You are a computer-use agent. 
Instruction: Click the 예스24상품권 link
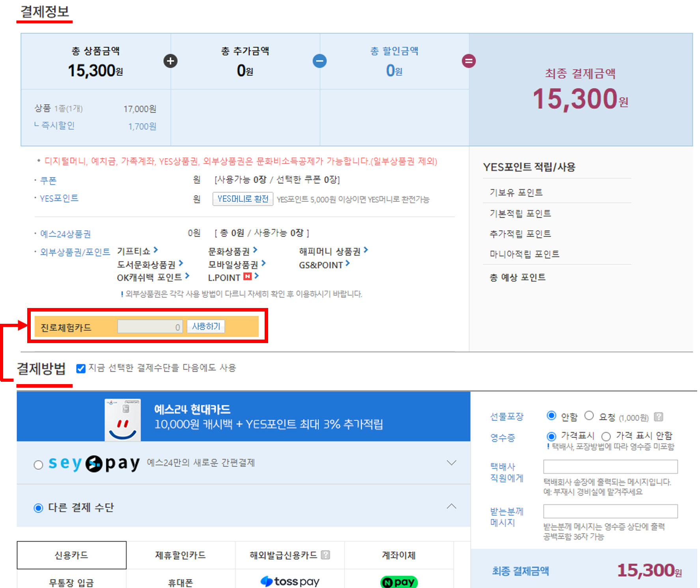65,234
